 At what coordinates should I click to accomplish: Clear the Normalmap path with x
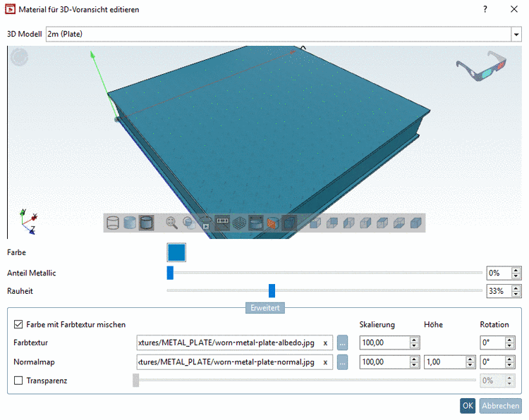coord(325,362)
